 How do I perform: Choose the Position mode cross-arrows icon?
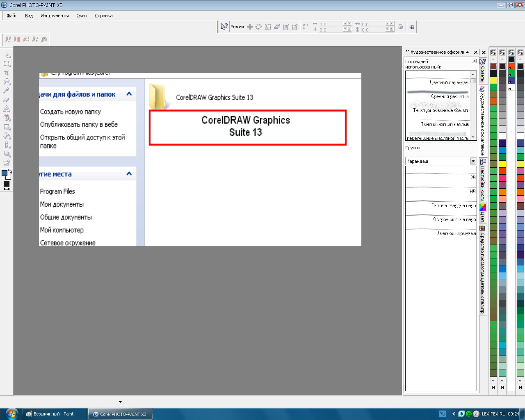(x=250, y=27)
